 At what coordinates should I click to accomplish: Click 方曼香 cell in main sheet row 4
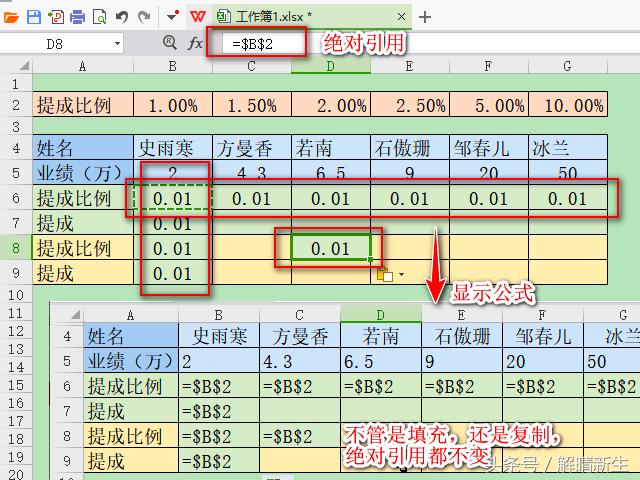251,147
